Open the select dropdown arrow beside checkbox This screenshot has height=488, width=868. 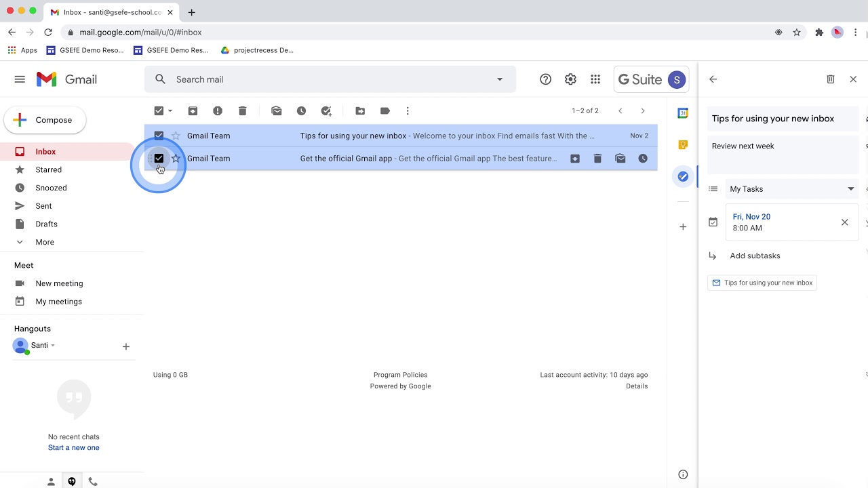point(170,111)
